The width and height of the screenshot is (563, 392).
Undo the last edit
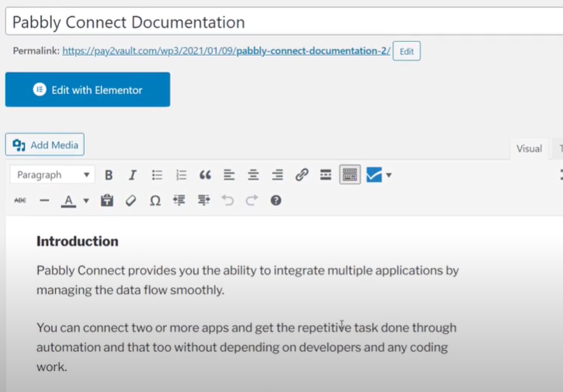pyautogui.click(x=228, y=200)
